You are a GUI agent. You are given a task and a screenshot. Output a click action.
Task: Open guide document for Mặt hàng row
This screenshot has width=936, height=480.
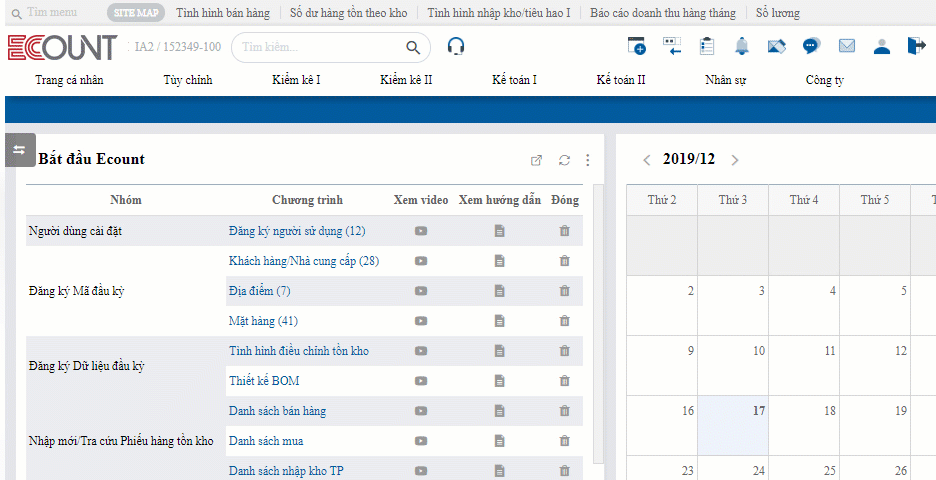click(x=499, y=321)
